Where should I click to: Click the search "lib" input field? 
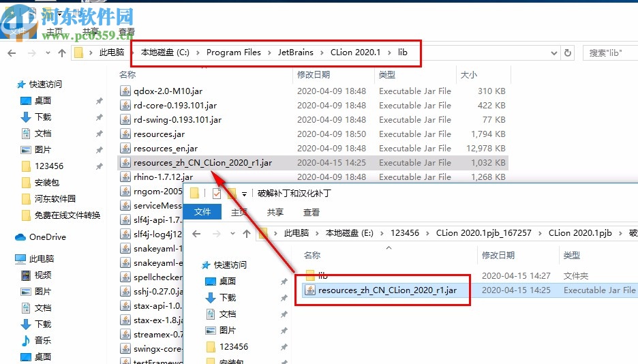point(611,53)
